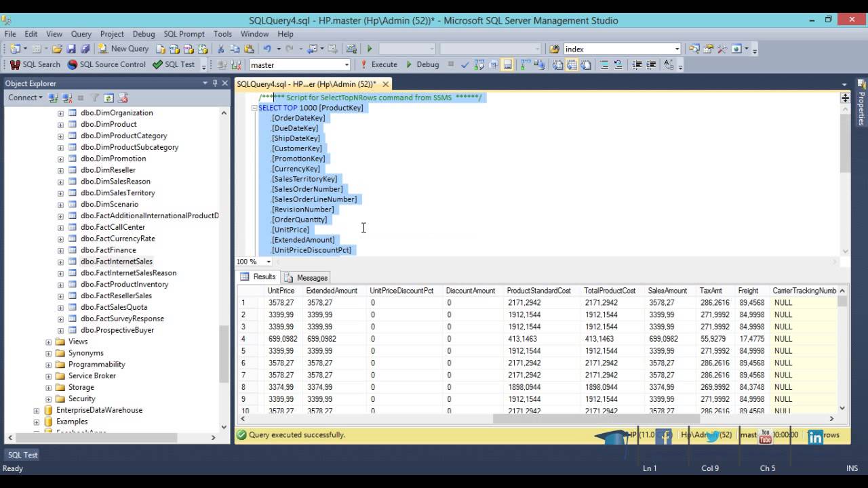Pin the Object Explorer panel
This screenshot has width=868, height=488.
coord(216,83)
